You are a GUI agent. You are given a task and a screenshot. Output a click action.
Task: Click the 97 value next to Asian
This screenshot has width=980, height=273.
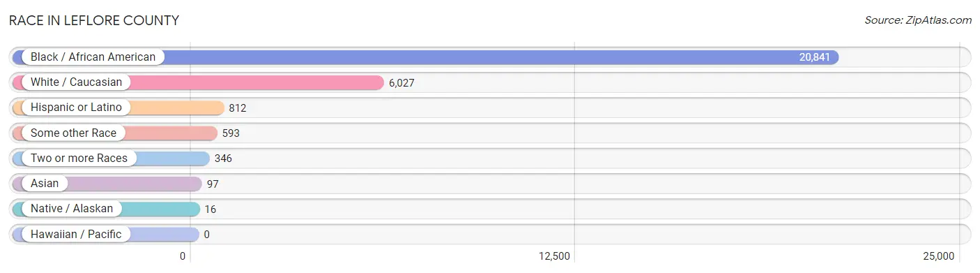tap(213, 184)
